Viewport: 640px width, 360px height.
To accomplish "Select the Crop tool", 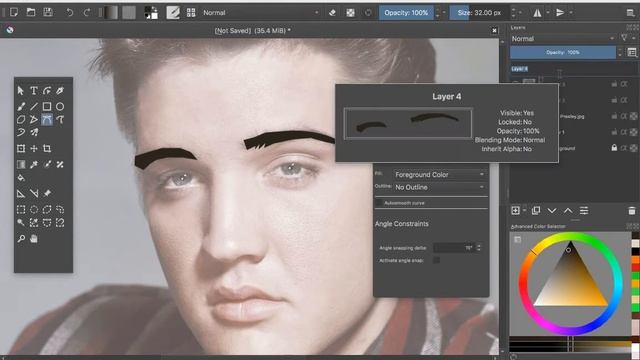I will pos(47,149).
